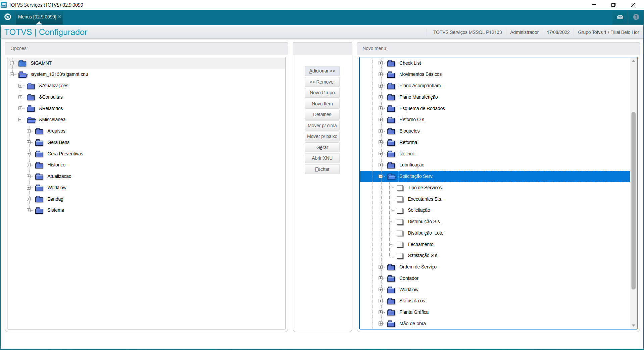This screenshot has width=644, height=350.
Task: Click the << Remover button
Action: 322,82
